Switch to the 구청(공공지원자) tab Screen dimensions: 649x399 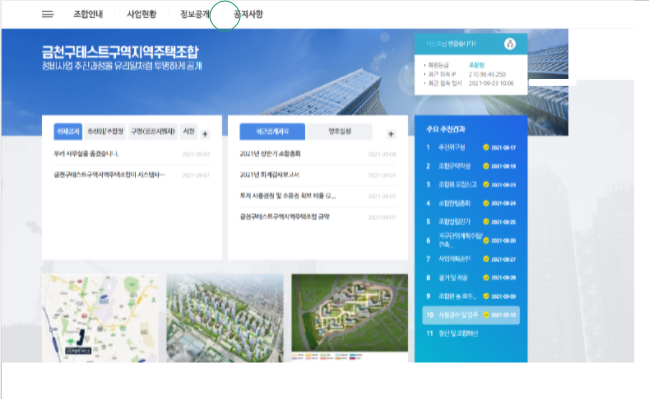(x=153, y=132)
